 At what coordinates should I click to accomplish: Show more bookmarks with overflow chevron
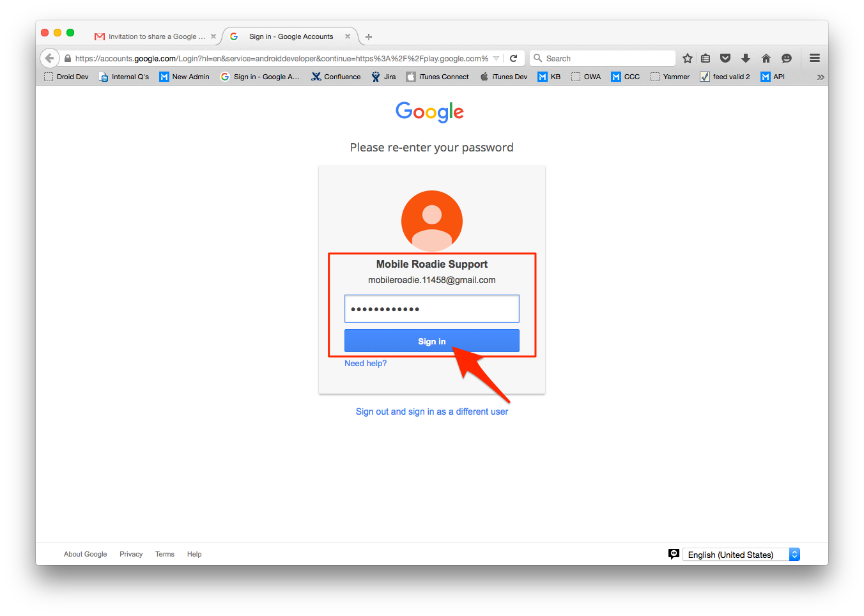pyautogui.click(x=821, y=77)
